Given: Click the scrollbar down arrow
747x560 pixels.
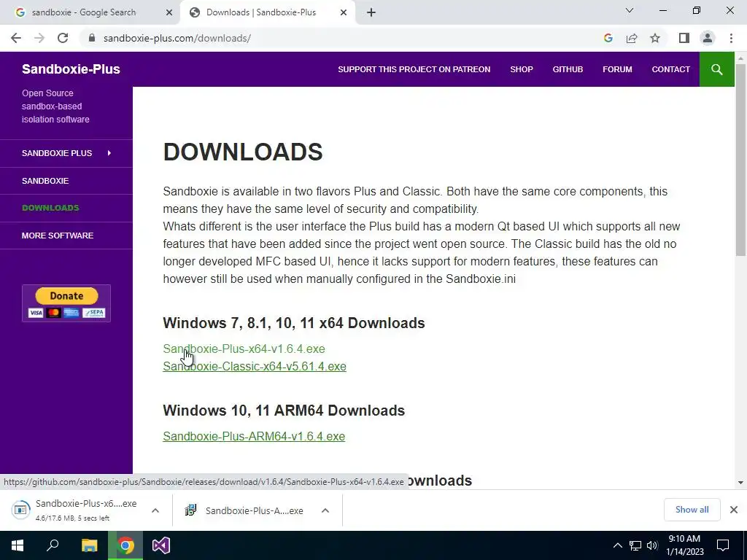Looking at the screenshot, I should (740, 483).
